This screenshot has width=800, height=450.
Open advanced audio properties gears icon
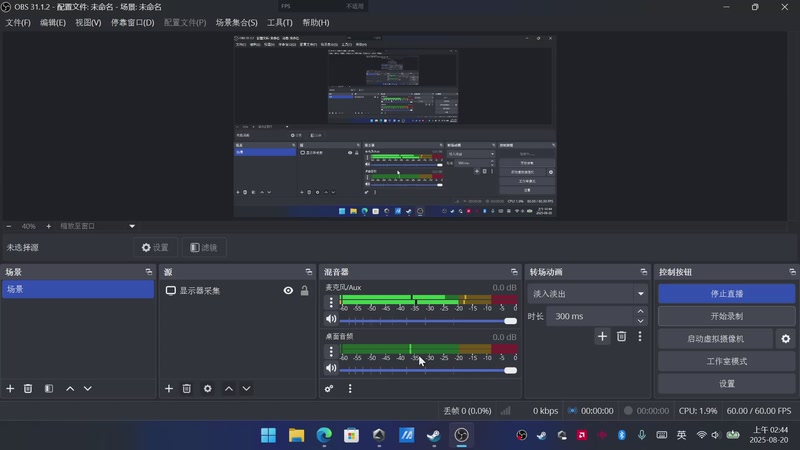click(x=329, y=389)
